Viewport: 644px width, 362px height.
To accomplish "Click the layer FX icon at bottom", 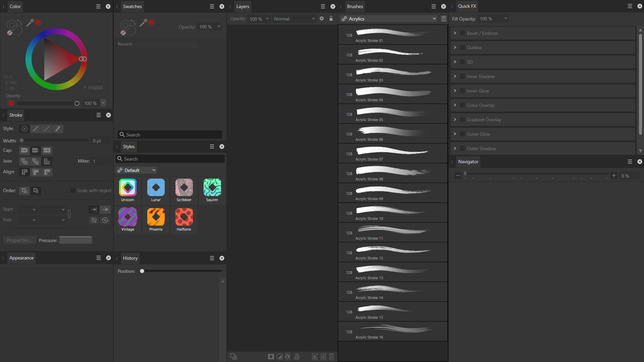I will [x=288, y=357].
